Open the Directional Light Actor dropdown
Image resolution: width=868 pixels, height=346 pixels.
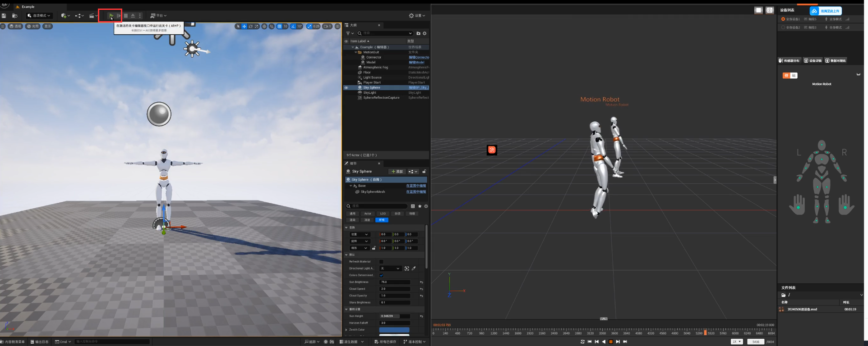pos(390,269)
